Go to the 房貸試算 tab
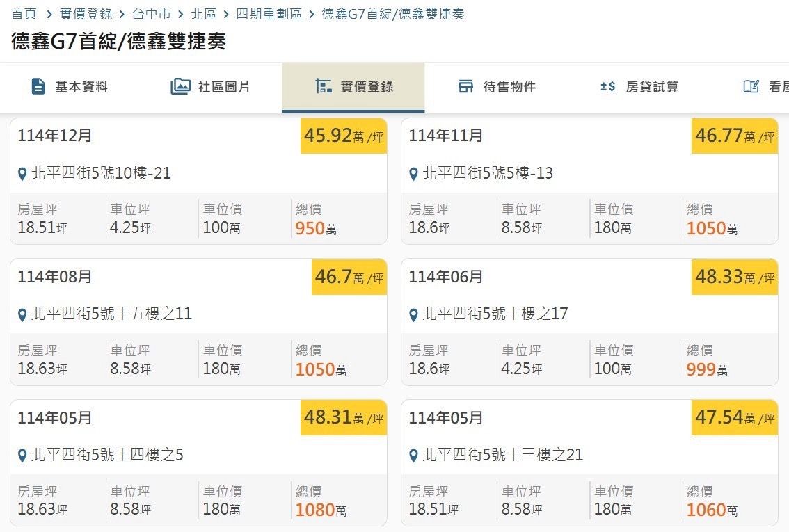The height and width of the screenshot is (532, 789). click(x=652, y=87)
